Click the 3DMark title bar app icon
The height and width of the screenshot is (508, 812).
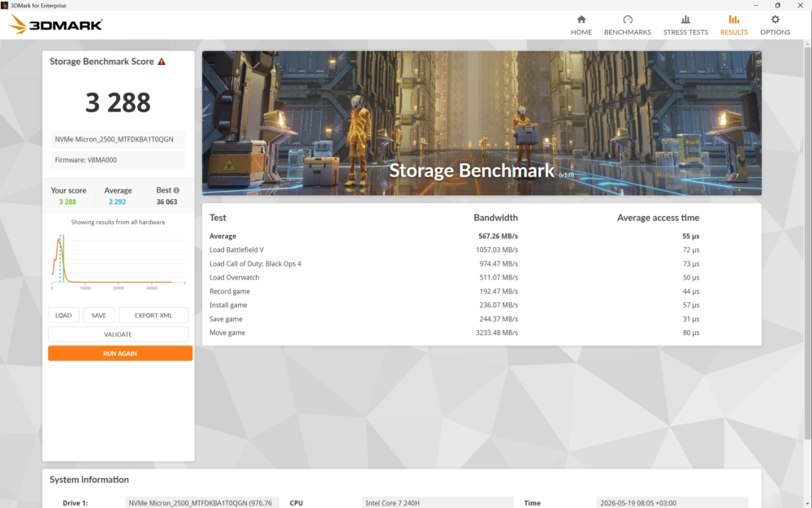[5, 5]
